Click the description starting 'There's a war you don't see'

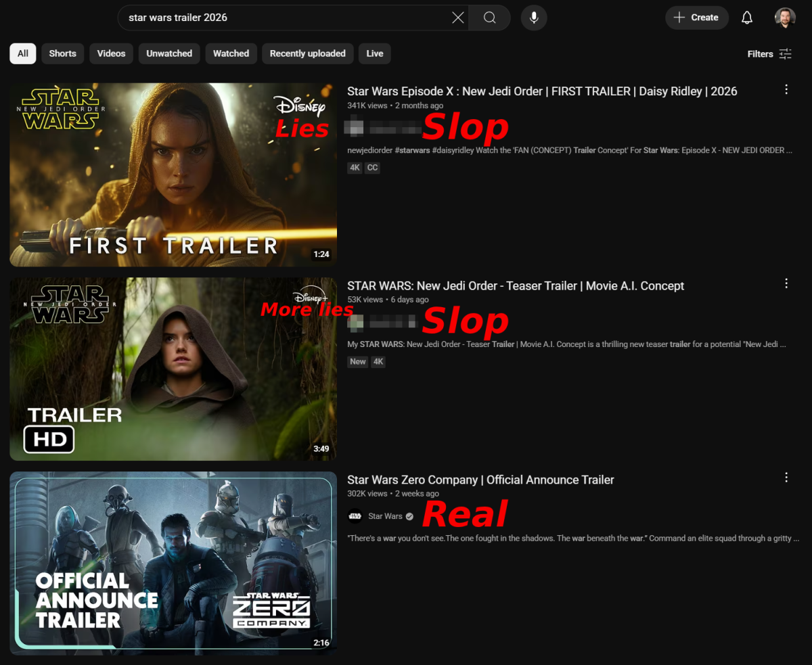[573, 538]
